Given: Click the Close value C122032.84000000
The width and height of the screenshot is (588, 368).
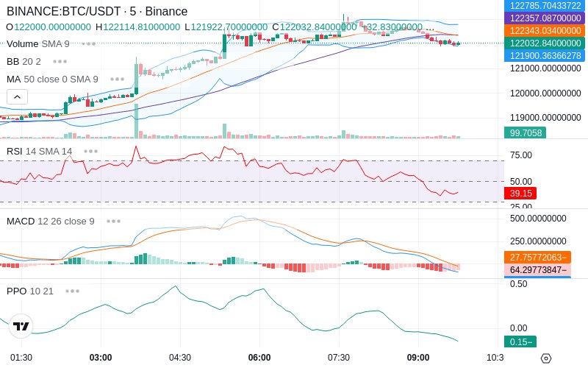Looking at the screenshot, I should tap(315, 27).
